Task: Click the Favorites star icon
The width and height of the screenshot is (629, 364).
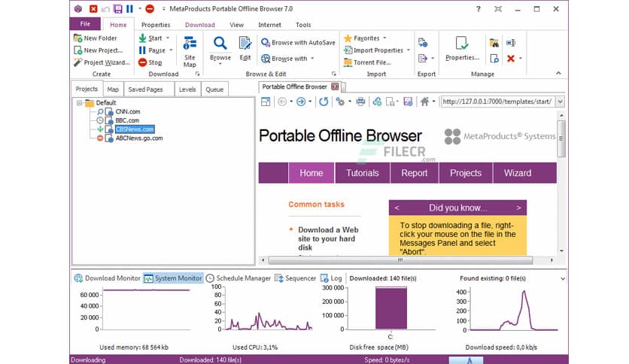Action: pos(348,38)
